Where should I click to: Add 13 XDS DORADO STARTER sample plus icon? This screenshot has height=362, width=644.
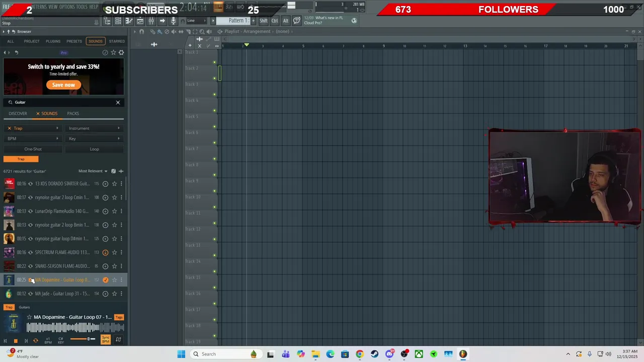coord(105,184)
